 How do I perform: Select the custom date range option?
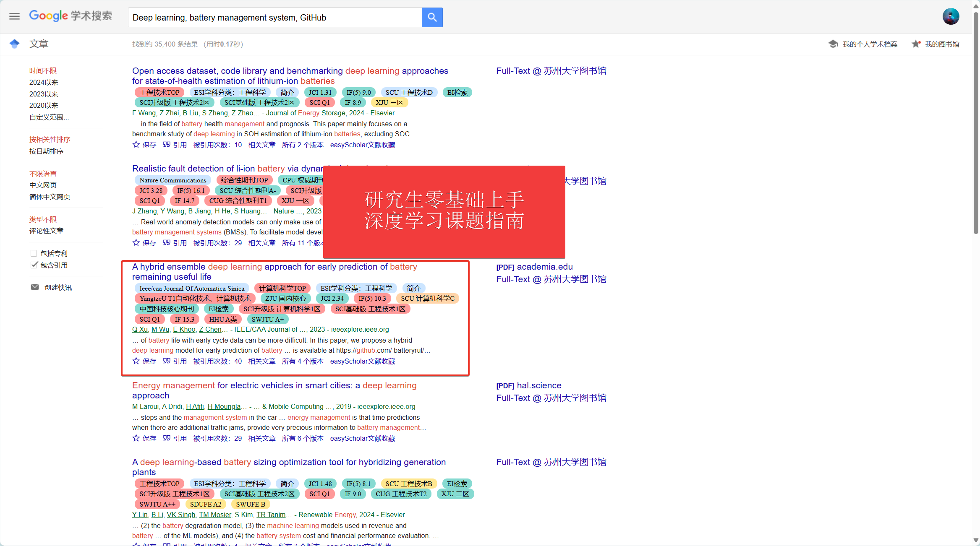tap(49, 117)
